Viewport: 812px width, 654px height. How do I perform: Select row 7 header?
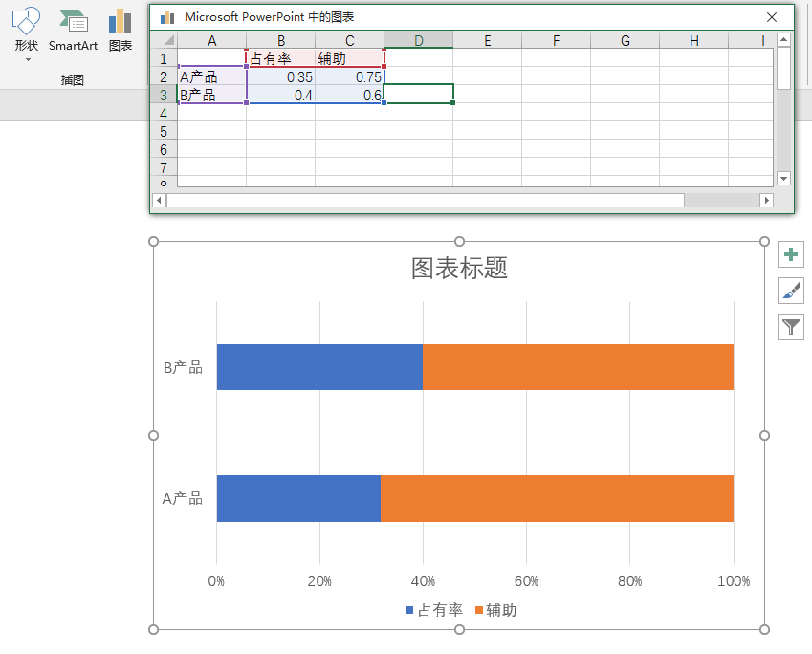(164, 167)
